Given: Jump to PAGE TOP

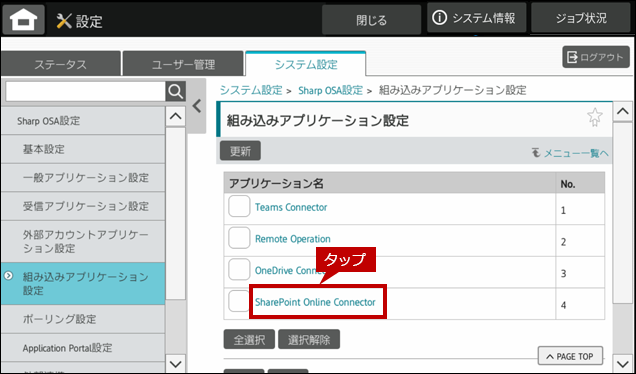Looking at the screenshot, I should pos(570,356).
